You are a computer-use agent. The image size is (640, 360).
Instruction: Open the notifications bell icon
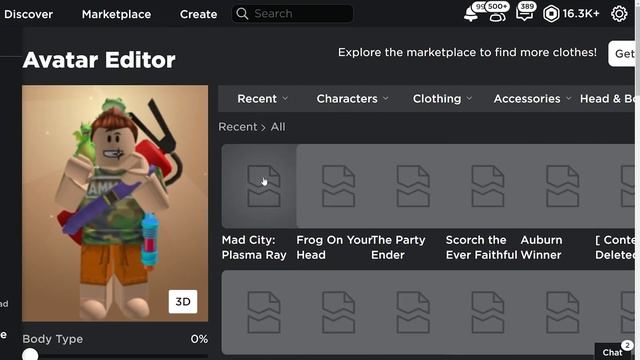click(471, 15)
